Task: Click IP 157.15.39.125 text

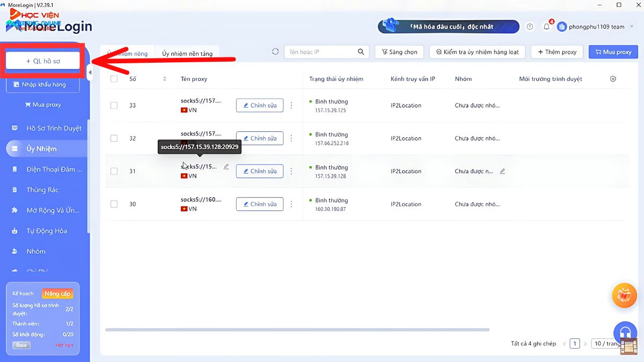Action: tap(331, 110)
